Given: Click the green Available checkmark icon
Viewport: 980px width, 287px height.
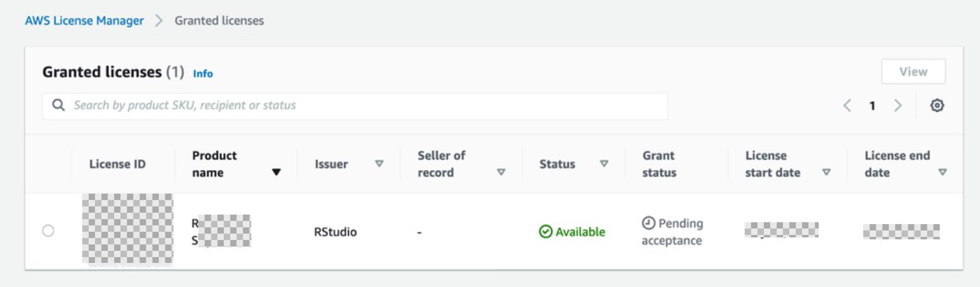Looking at the screenshot, I should pos(545,232).
